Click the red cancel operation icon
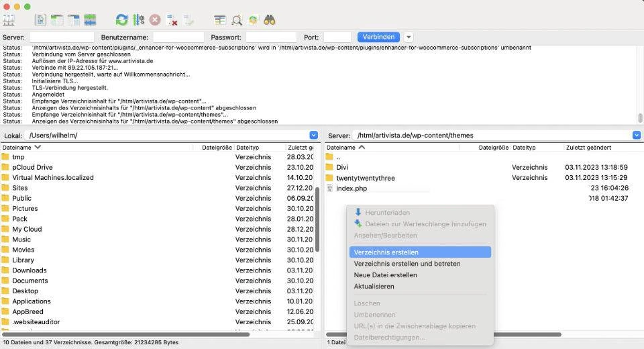 (155, 19)
